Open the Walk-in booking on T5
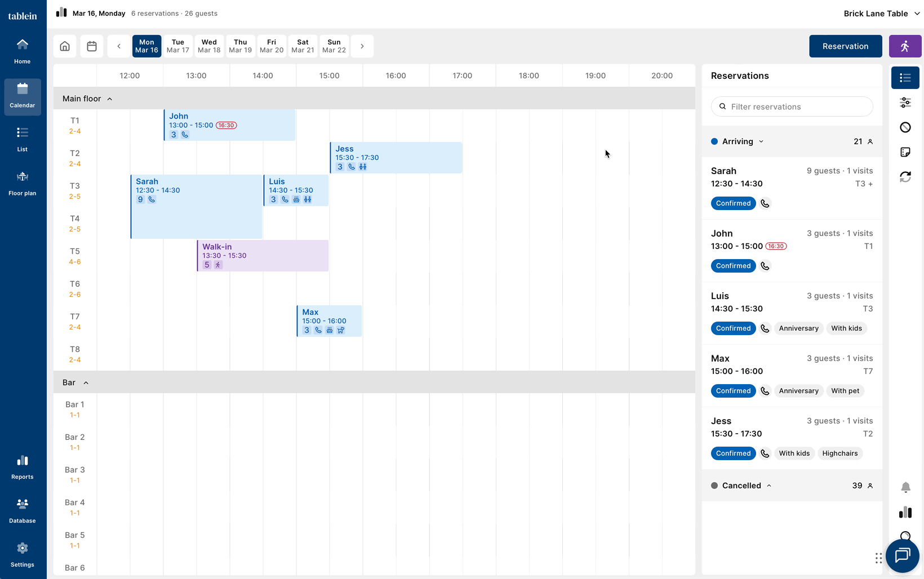This screenshot has width=924, height=579. pos(263,256)
